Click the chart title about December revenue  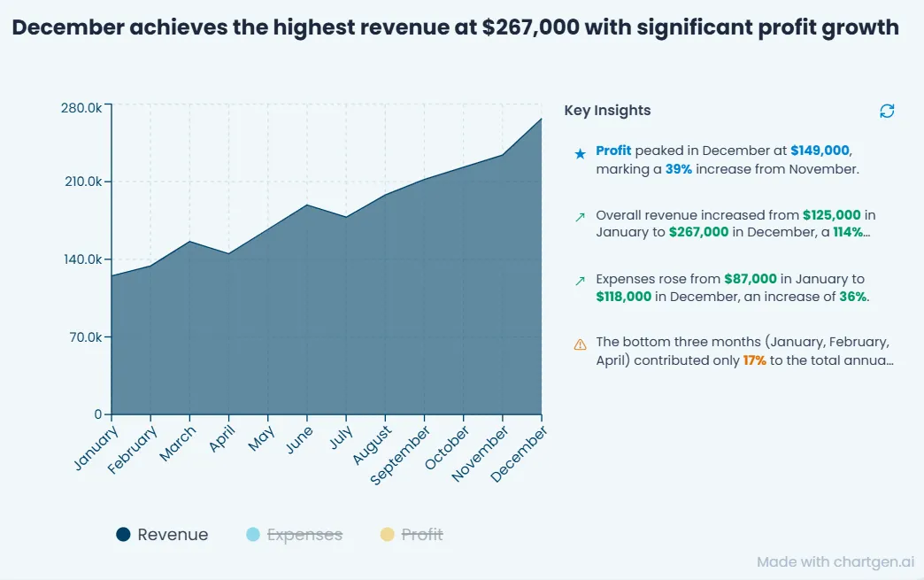coord(456,27)
